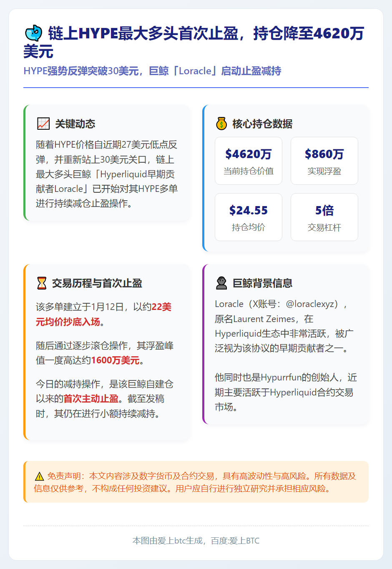This screenshot has height=569, width=392.
Task: Click the 关键动态 paragraph mentioning 27美元低点
Action: pyautogui.click(x=107, y=174)
